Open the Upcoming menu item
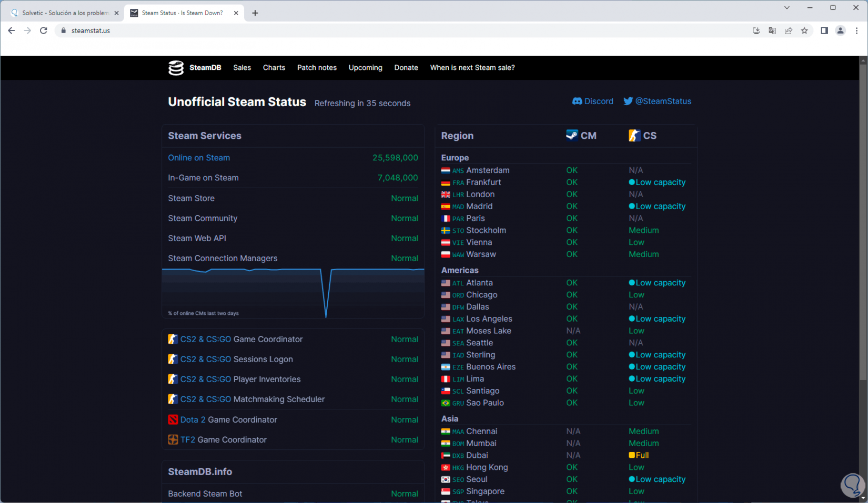Image resolution: width=868 pixels, height=503 pixels. [x=366, y=68]
